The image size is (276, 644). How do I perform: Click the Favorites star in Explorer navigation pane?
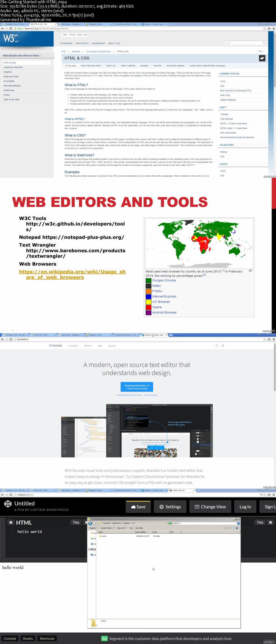92,533
